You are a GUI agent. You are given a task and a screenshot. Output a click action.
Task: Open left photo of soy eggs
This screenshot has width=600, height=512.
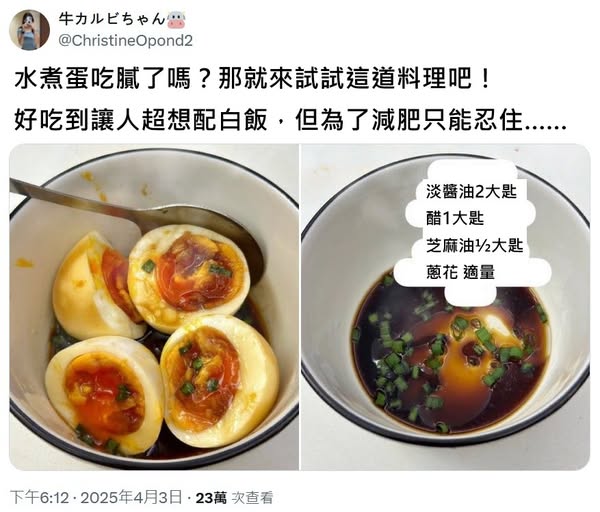154,307
